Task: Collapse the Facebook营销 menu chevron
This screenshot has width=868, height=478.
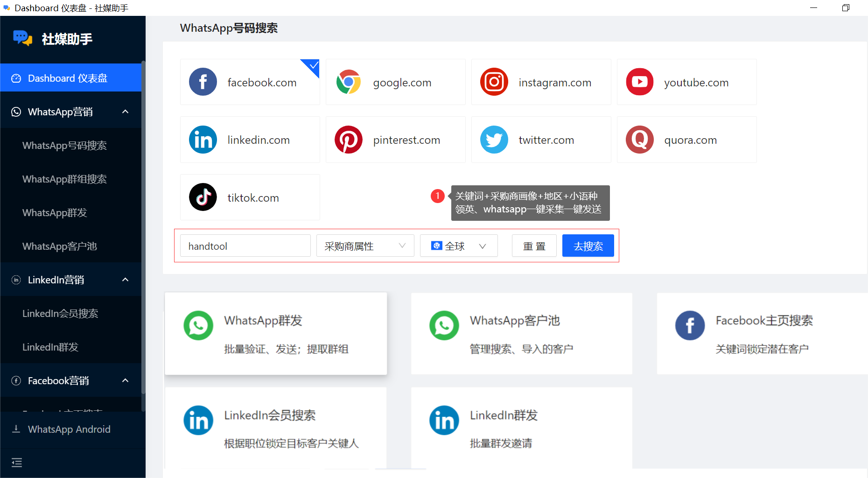Action: click(125, 380)
